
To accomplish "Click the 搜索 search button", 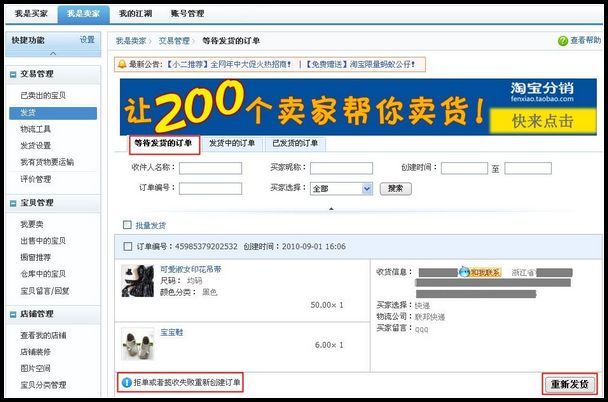I will click(395, 188).
